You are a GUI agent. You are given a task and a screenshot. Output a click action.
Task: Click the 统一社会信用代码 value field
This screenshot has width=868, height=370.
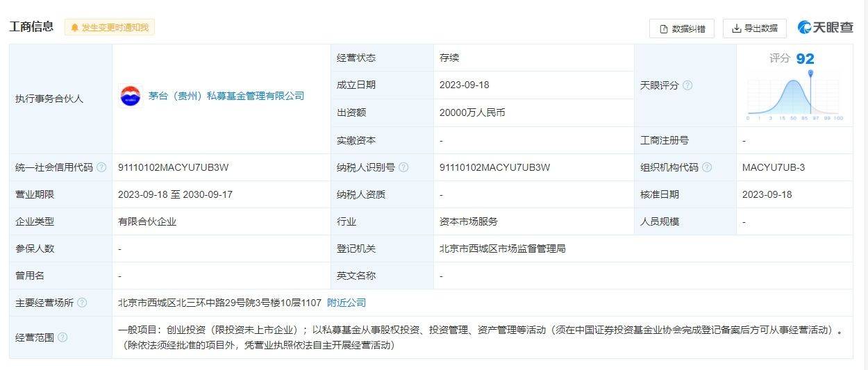click(x=174, y=167)
